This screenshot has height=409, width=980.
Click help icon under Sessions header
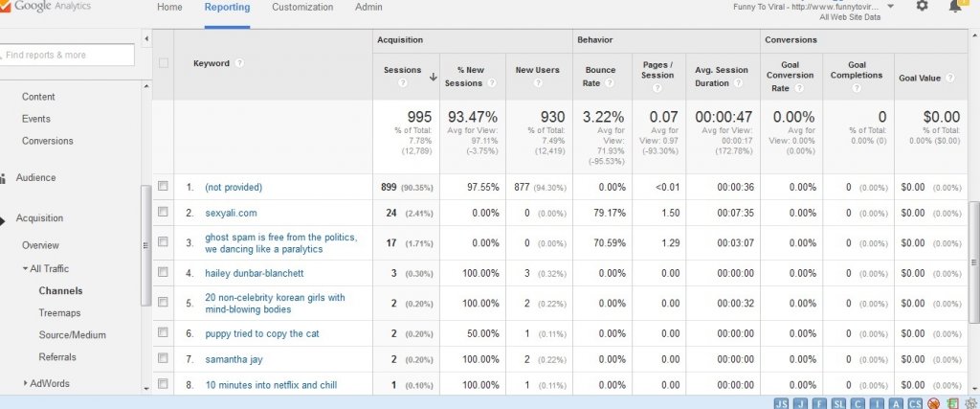[403, 82]
